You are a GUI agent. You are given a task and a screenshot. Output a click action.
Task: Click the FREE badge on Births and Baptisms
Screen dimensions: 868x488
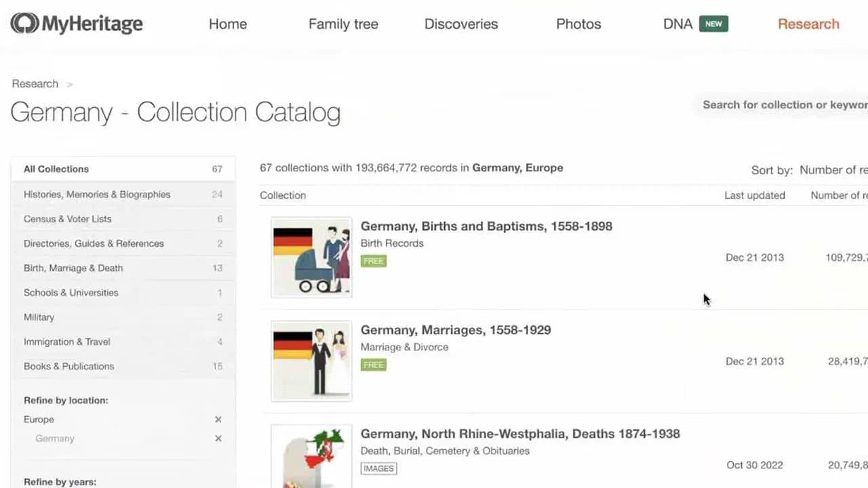pyautogui.click(x=373, y=261)
